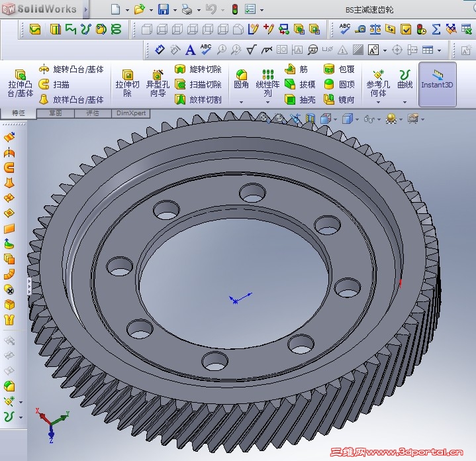Select the Wrap (包覆) tool
476x461 pixels.
click(339, 70)
